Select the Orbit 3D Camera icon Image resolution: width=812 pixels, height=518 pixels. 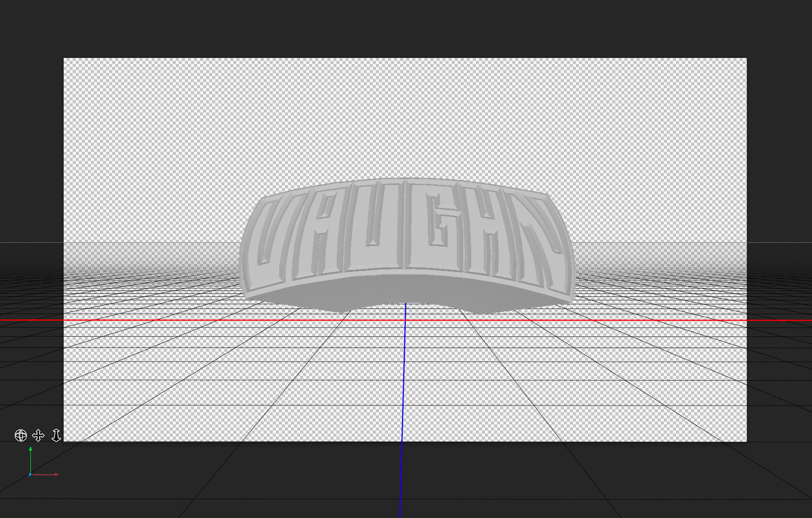click(x=20, y=435)
